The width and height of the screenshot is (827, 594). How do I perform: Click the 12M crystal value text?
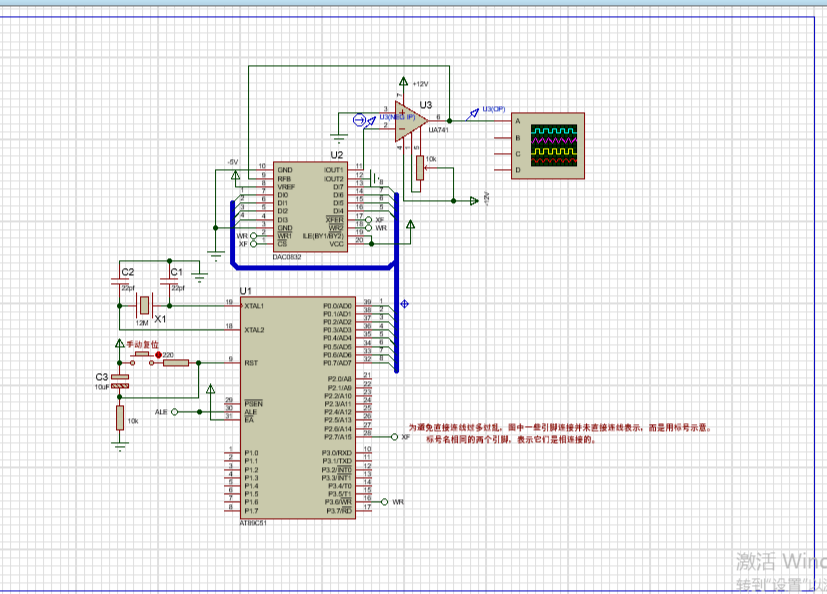click(x=142, y=322)
